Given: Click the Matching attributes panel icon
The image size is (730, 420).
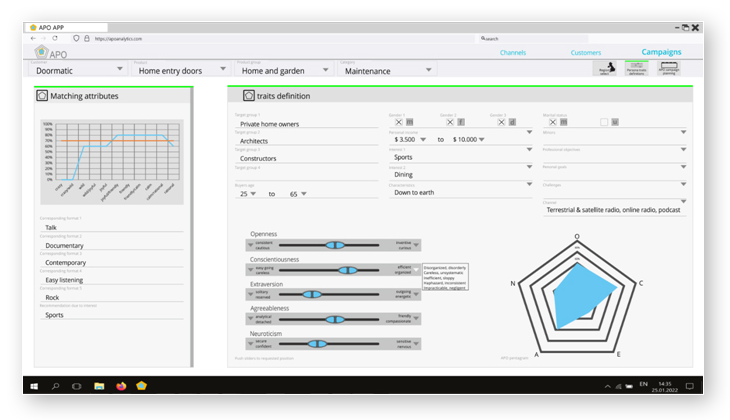Looking at the screenshot, I should click(x=42, y=96).
